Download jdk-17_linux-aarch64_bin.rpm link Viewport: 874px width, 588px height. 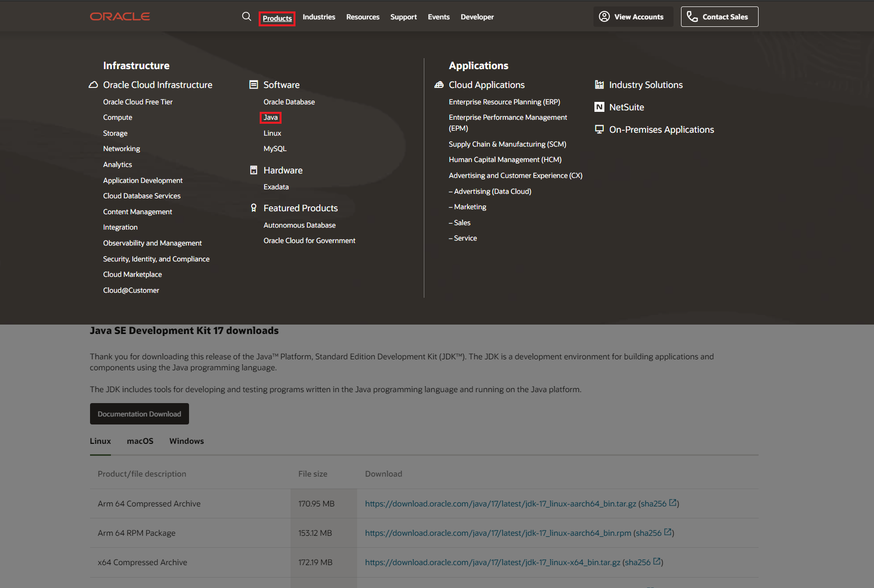[498, 533]
